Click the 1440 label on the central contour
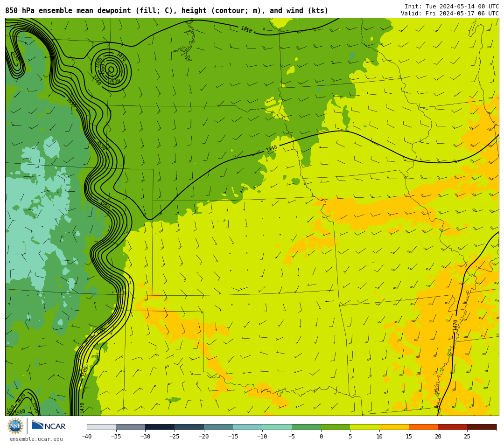 point(271,149)
